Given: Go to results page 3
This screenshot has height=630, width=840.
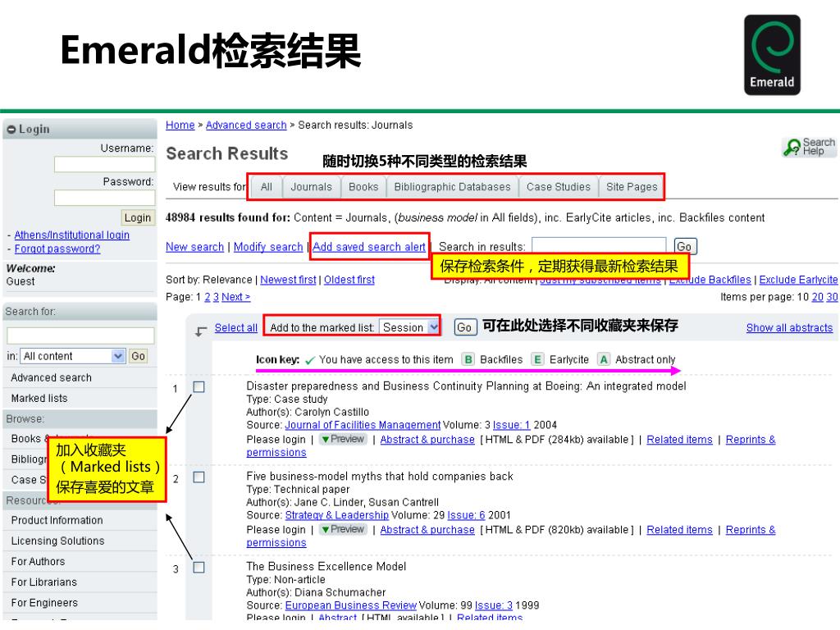Looking at the screenshot, I should (x=216, y=297).
